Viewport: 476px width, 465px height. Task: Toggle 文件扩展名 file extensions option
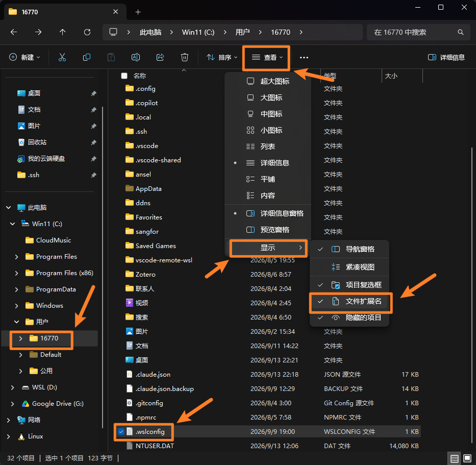349,301
